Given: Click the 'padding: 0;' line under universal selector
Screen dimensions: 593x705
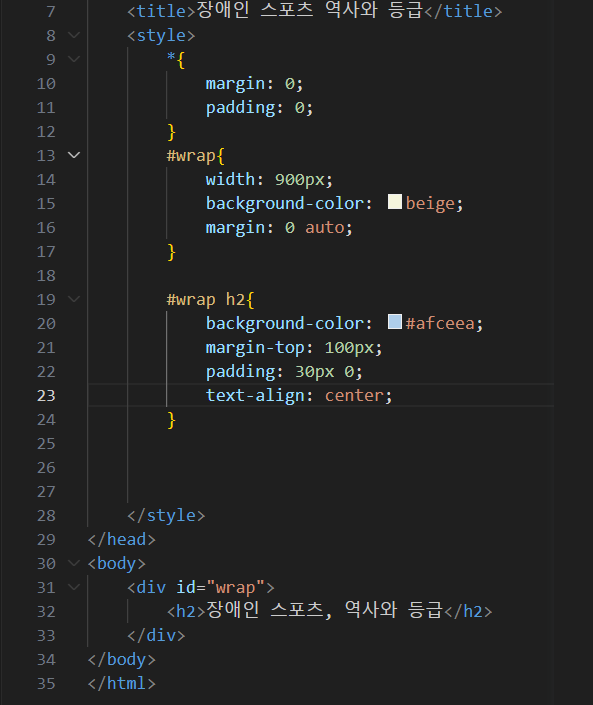Looking at the screenshot, I should 259,108.
